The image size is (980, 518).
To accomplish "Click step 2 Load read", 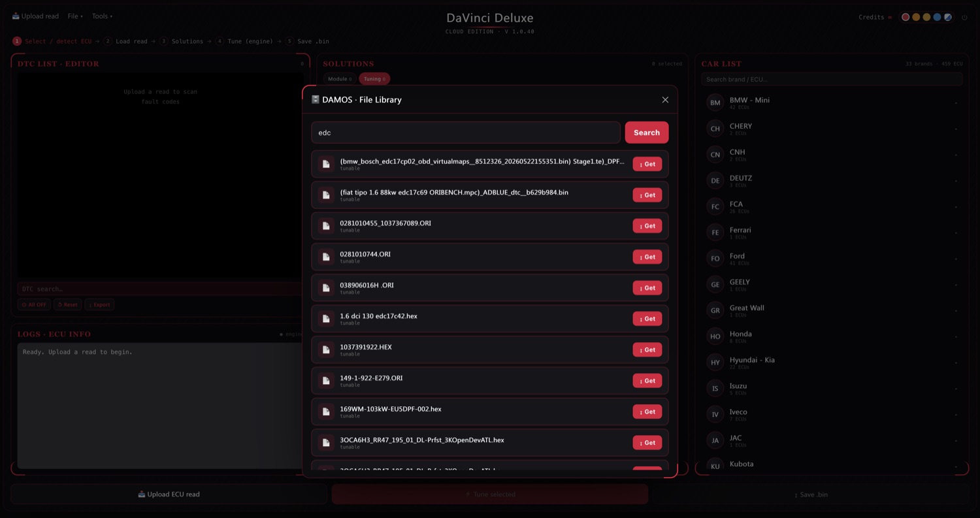I will (126, 41).
